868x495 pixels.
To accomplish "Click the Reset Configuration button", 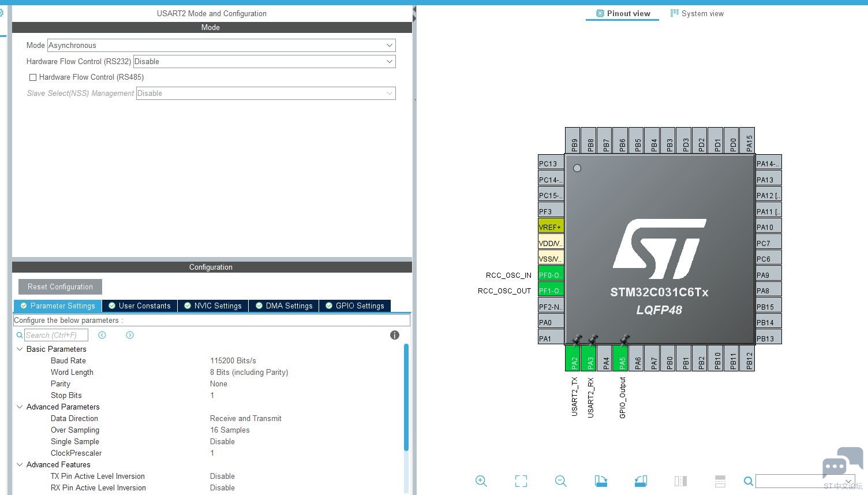I will click(60, 287).
